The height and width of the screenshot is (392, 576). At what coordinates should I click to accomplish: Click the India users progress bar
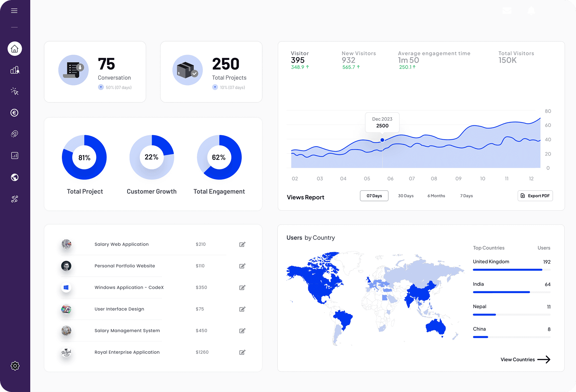(511, 292)
